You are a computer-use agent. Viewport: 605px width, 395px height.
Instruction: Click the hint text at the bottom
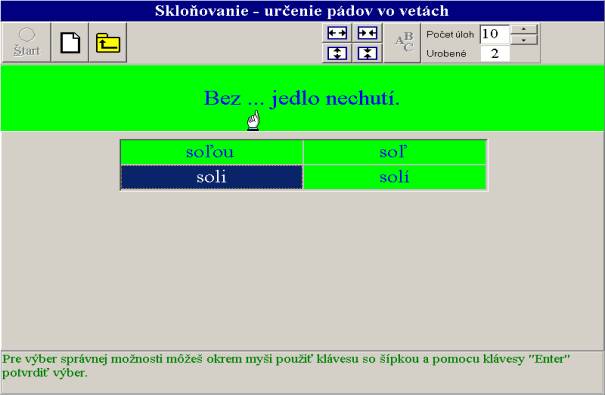pyautogui.click(x=286, y=366)
